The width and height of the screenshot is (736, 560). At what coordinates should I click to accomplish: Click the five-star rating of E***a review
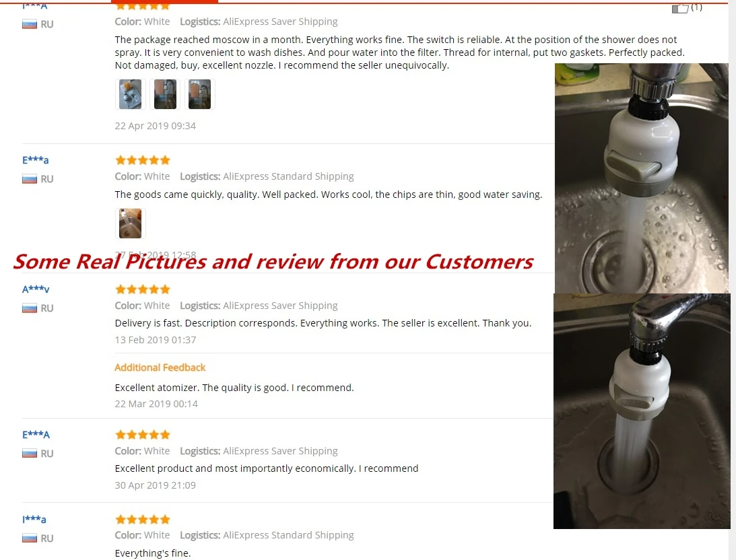pyautogui.click(x=143, y=160)
